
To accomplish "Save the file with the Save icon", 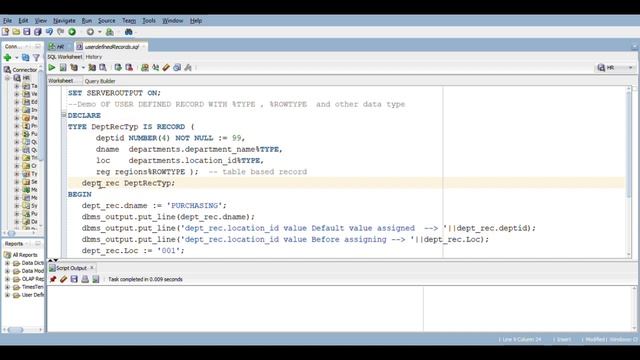I will [x=27, y=32].
